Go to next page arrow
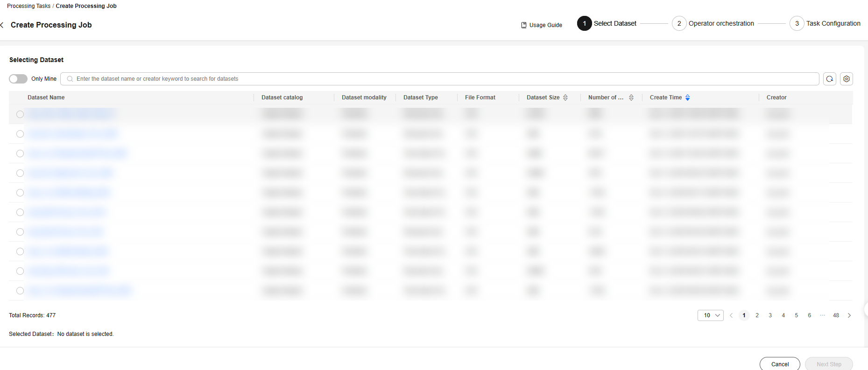 pyautogui.click(x=849, y=315)
